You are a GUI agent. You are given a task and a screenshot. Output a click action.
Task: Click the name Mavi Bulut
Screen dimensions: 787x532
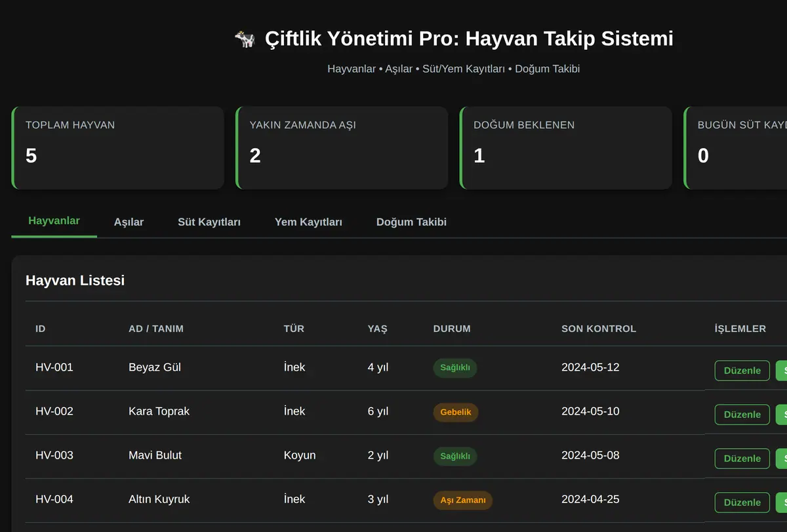(155, 455)
